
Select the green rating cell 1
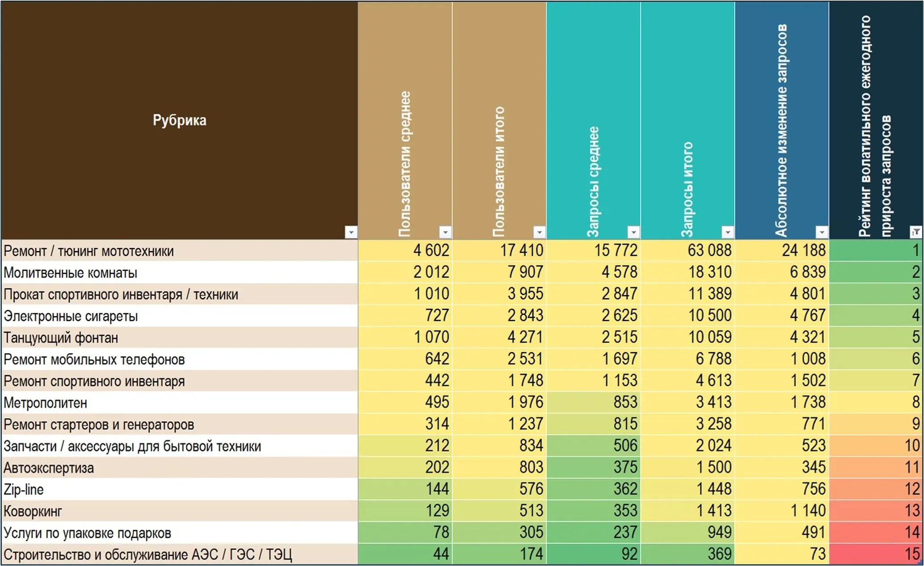tap(876, 250)
